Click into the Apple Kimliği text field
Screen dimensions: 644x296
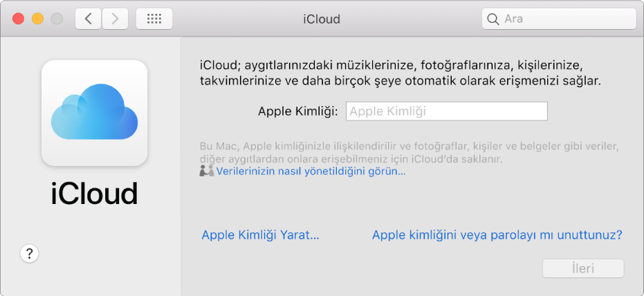[446, 111]
